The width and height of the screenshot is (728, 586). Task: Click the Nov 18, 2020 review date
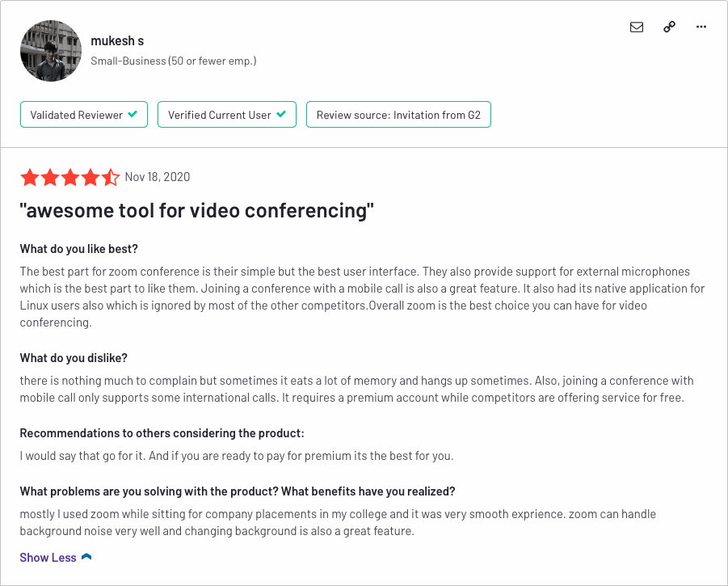[x=158, y=177]
